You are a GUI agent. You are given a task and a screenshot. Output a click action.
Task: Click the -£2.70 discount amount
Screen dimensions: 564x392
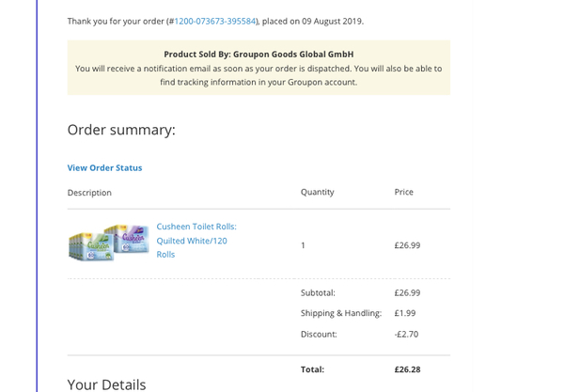tap(406, 334)
